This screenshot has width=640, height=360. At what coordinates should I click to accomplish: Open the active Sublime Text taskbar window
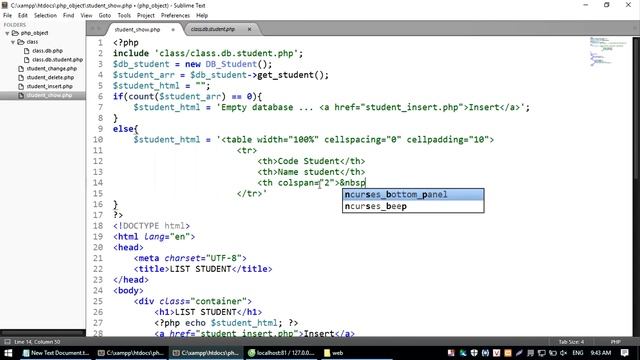[x=205, y=353]
